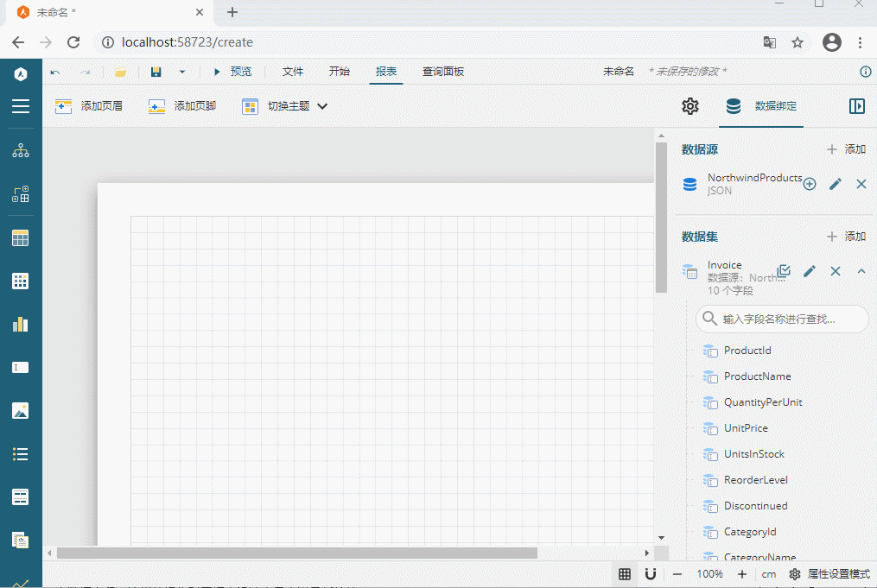Insert a list control from sidebar
Viewport: 877px width, 588px height.
pos(21,454)
